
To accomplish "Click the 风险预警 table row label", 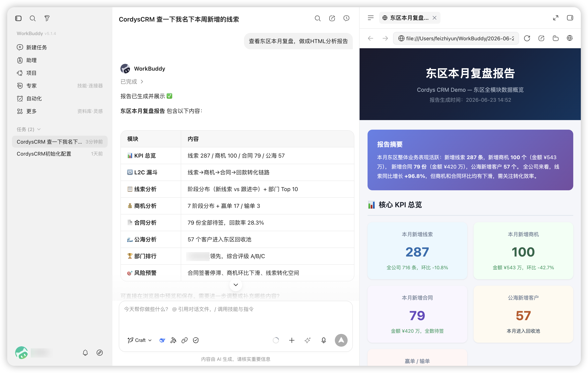I will (142, 273).
